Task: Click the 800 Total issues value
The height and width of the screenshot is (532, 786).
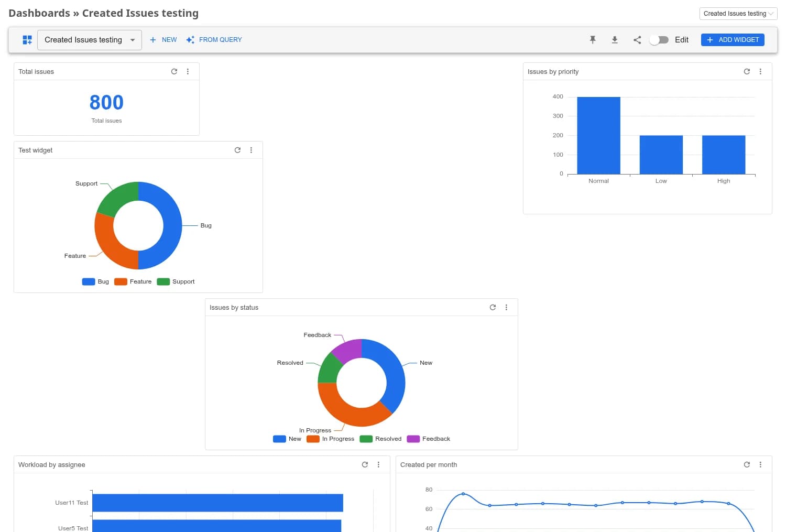Action: pos(106,102)
